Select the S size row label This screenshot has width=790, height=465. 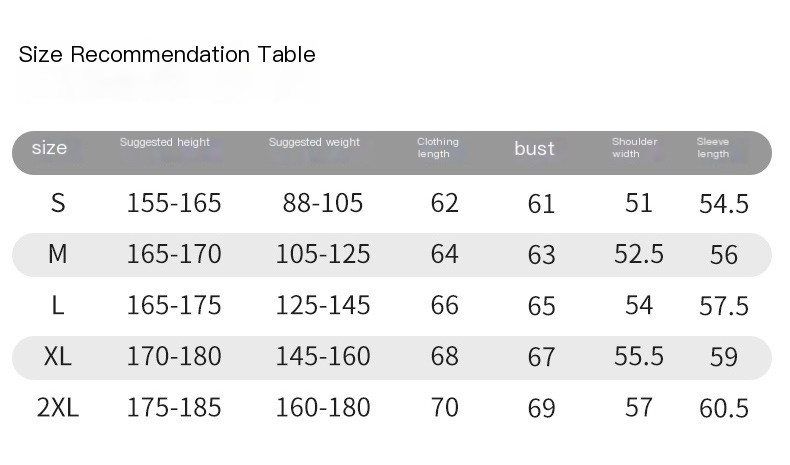click(58, 203)
